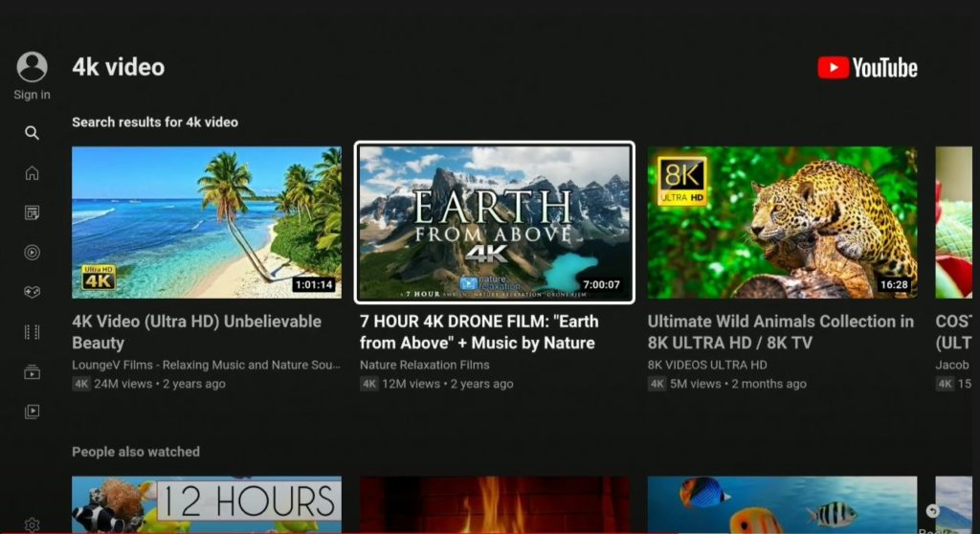Viewport: 980px width, 534px height.
Task: Click the back arrow icon at bottom right
Action: pyautogui.click(x=932, y=511)
